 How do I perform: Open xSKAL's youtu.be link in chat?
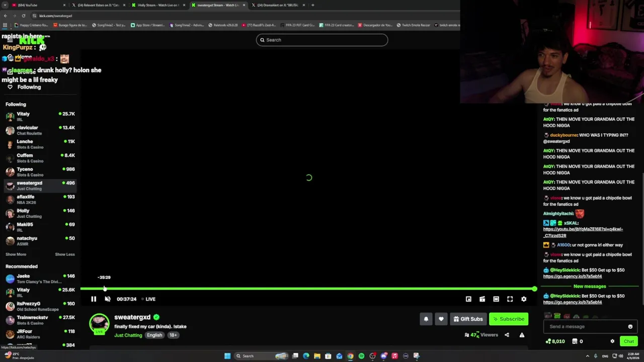tap(583, 232)
